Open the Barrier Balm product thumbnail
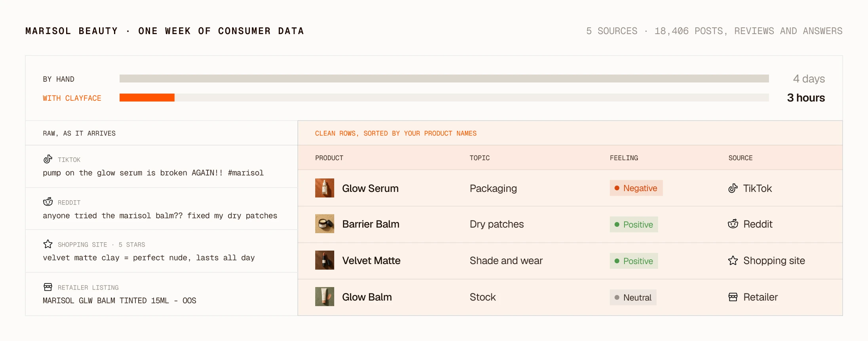The width and height of the screenshot is (868, 341). click(x=325, y=224)
